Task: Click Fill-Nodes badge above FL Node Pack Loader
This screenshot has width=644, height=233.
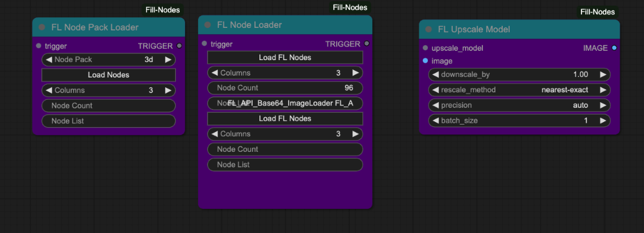Action: coord(163,10)
